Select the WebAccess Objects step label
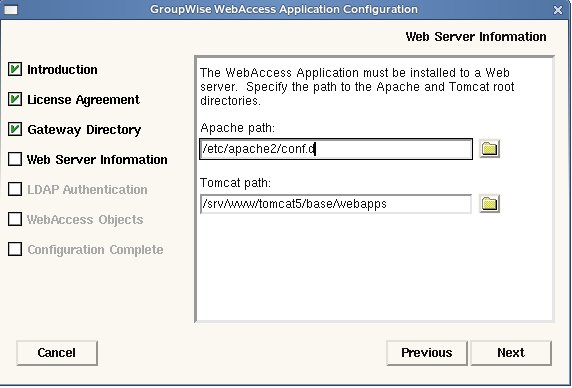This screenshot has width=572, height=388. click(85, 220)
